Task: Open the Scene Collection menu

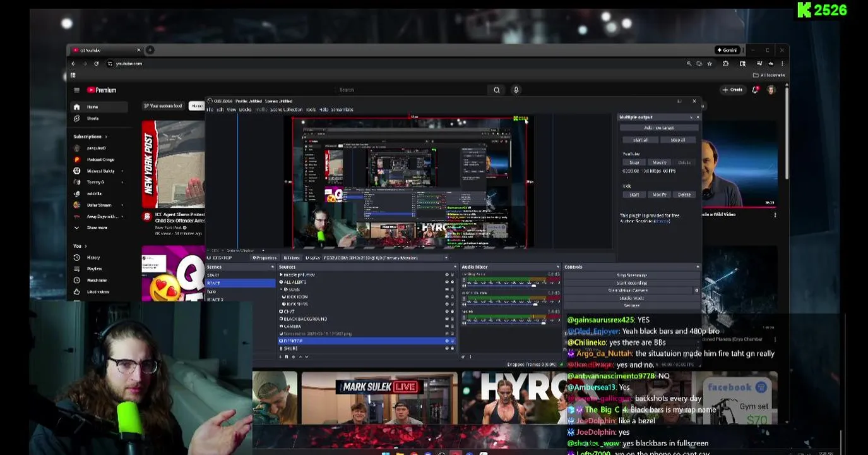Action: [287, 110]
